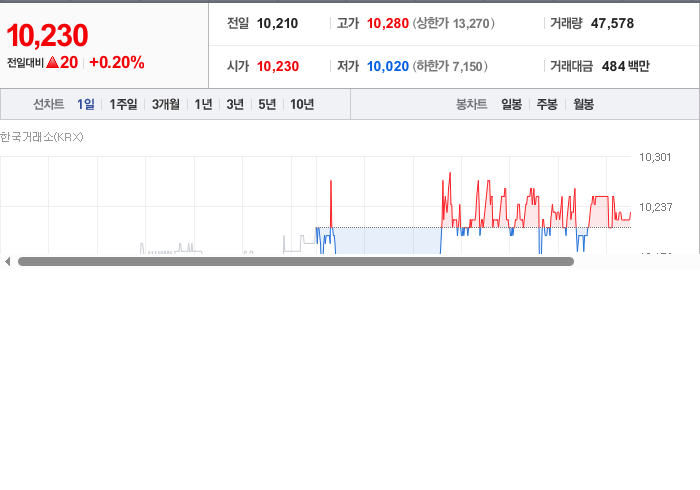Click the 저가 value 10,020
The width and height of the screenshot is (700, 490).
[x=388, y=66]
